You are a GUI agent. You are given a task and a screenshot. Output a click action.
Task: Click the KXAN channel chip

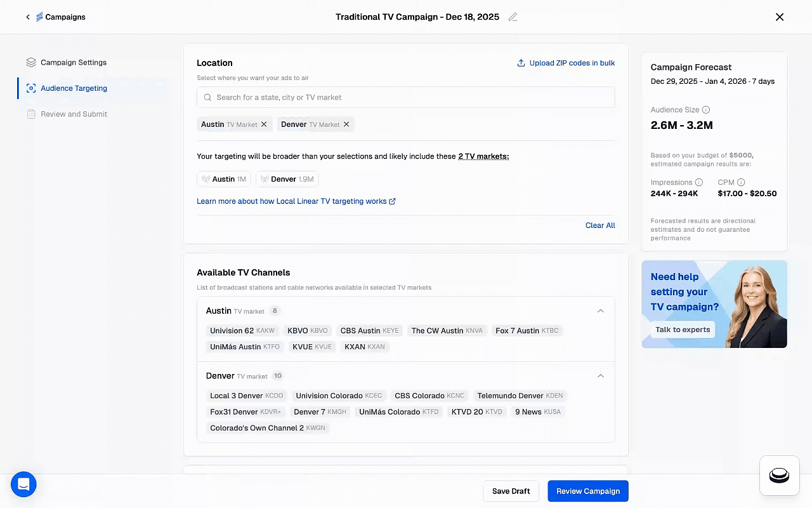click(365, 347)
